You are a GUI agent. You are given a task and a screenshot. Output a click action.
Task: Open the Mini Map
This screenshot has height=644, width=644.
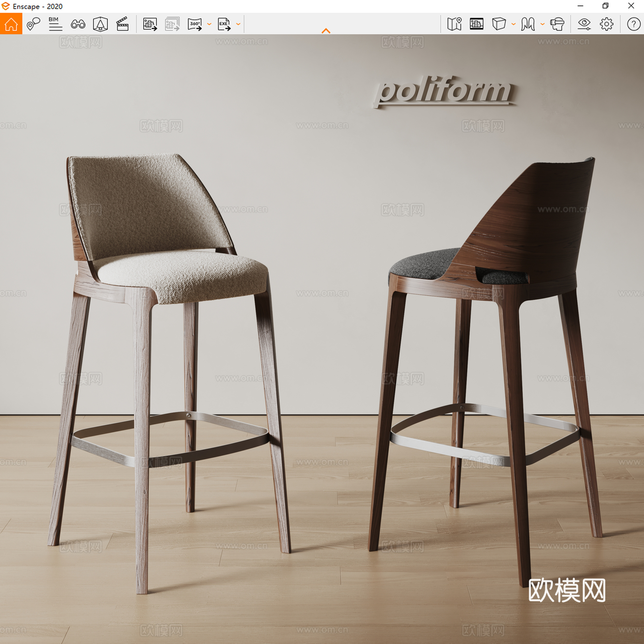(454, 24)
